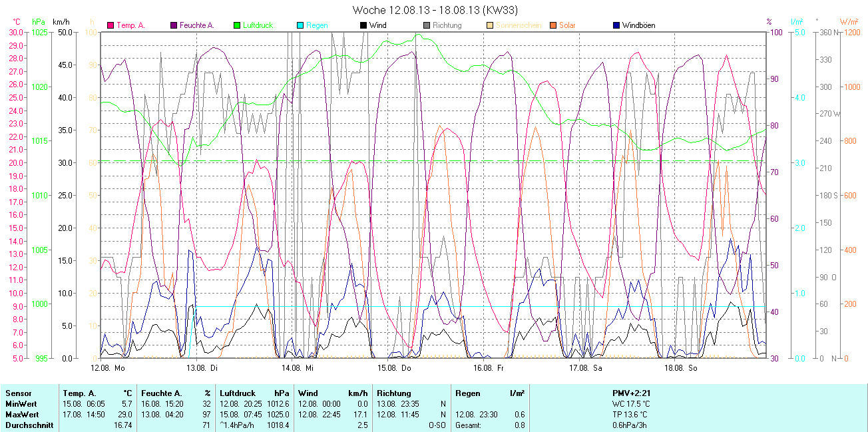
Task: Click the minimum pressure value 1012.6
Action: click(278, 404)
